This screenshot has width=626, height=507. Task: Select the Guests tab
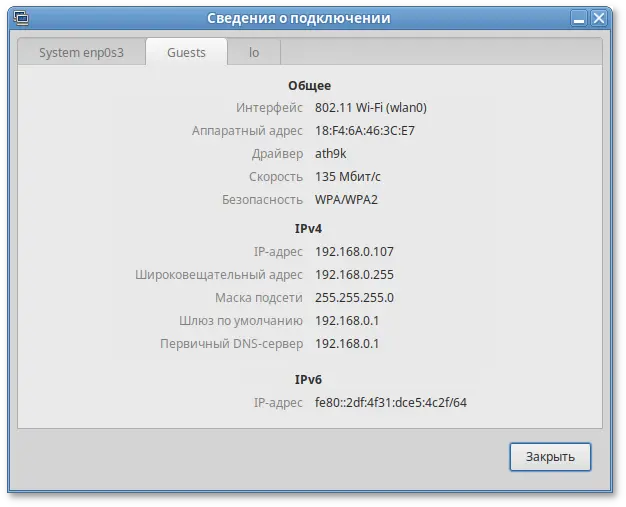pos(186,53)
